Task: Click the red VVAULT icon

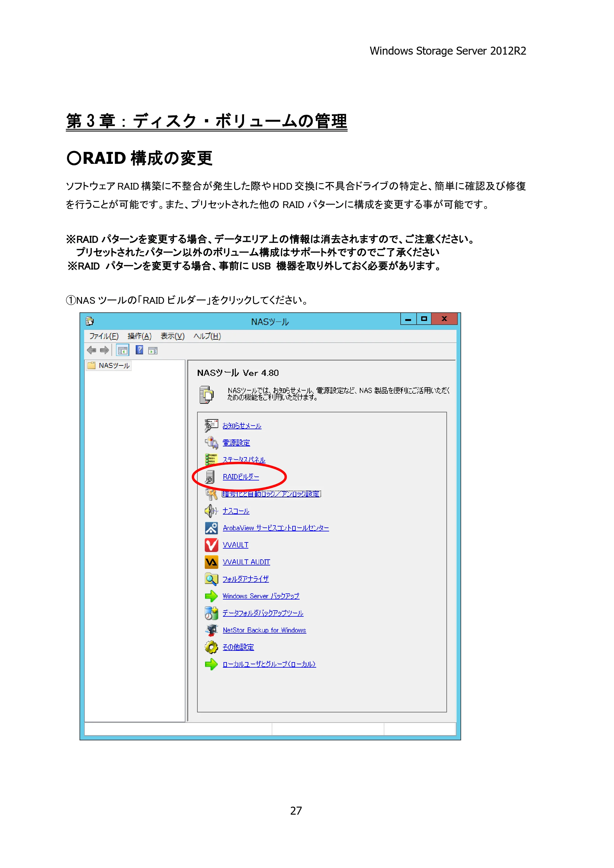Action: point(211,545)
